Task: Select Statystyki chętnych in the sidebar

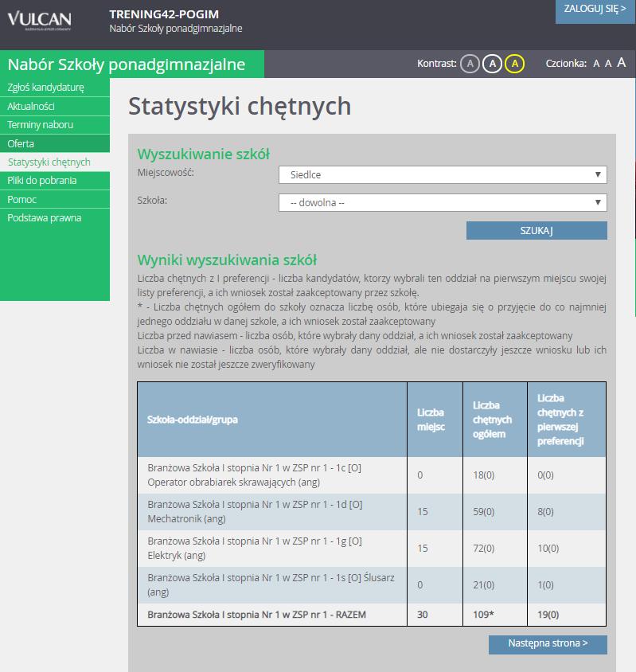Action: [x=55, y=162]
